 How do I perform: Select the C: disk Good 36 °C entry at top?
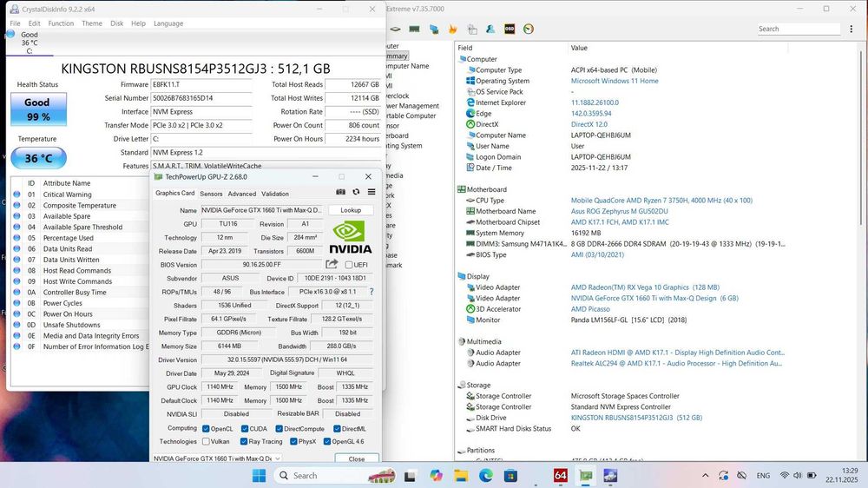click(x=29, y=42)
